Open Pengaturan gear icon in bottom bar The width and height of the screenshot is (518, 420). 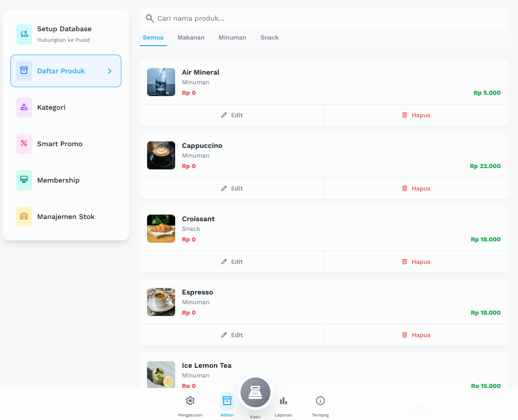click(x=190, y=401)
